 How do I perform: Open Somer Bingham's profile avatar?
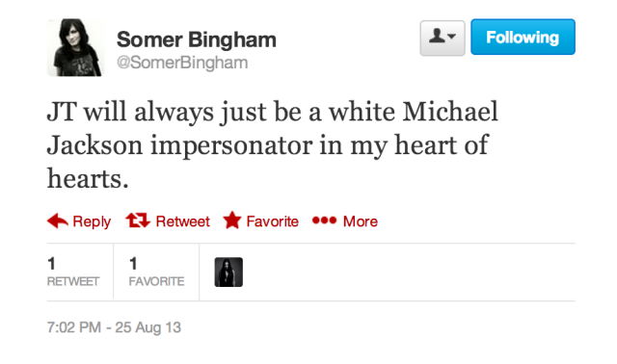pyautogui.click(x=75, y=47)
